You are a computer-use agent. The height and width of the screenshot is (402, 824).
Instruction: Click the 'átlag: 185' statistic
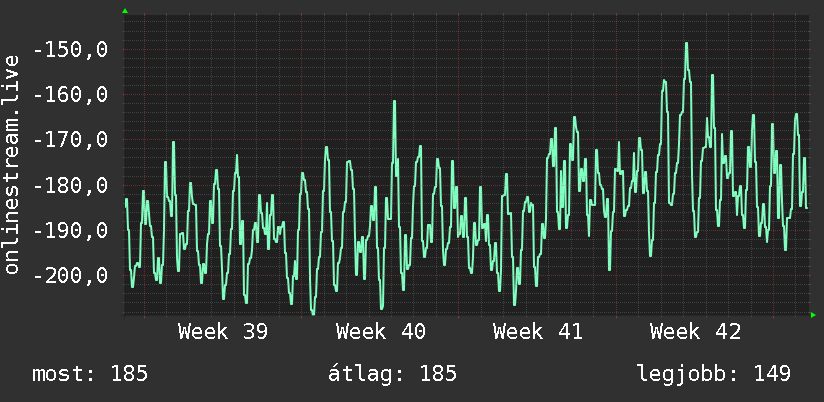pyautogui.click(x=393, y=374)
